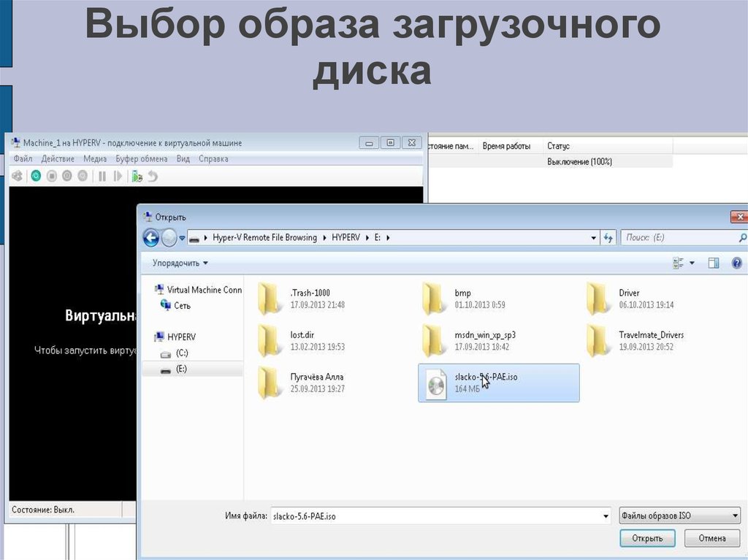This screenshot has width=748, height=560.
Task: Open the Медиа menu
Action: point(95,158)
